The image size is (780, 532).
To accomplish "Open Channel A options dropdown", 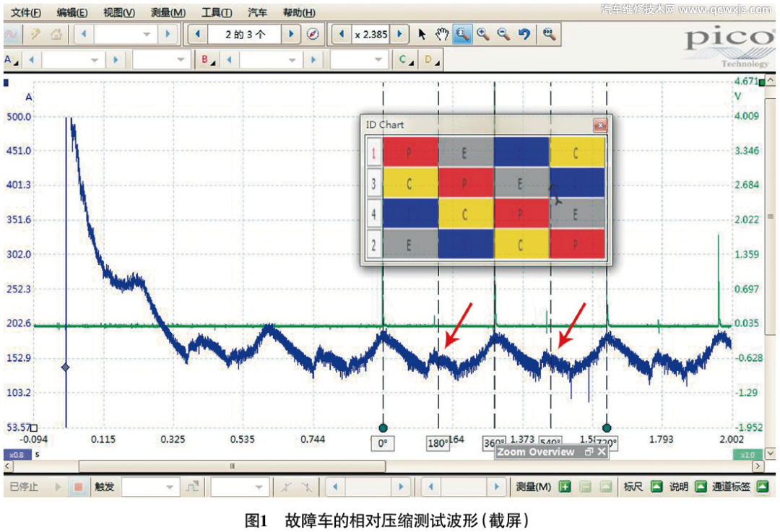I will click(12, 61).
